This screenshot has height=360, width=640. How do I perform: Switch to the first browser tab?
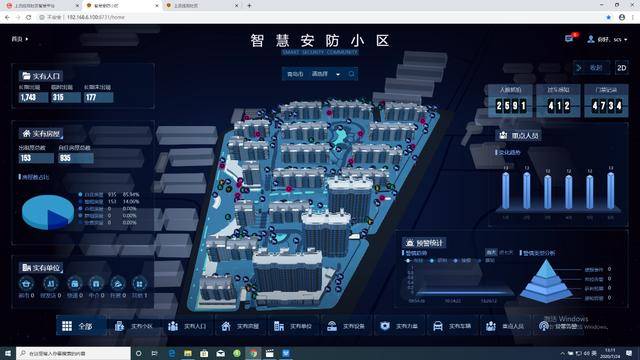pyautogui.click(x=42, y=6)
